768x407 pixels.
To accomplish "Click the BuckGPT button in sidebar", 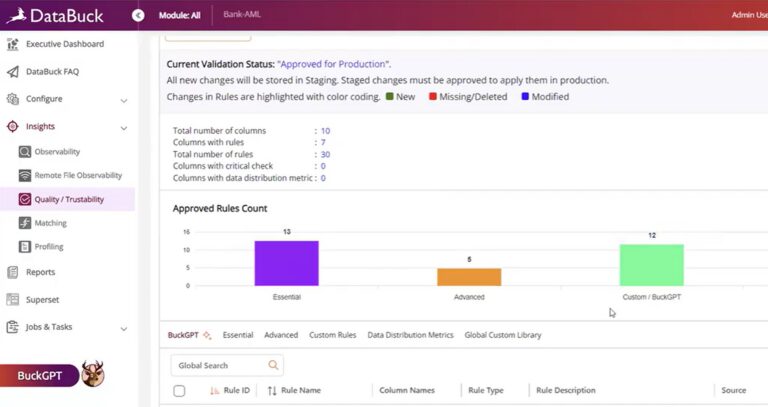I will pos(40,376).
